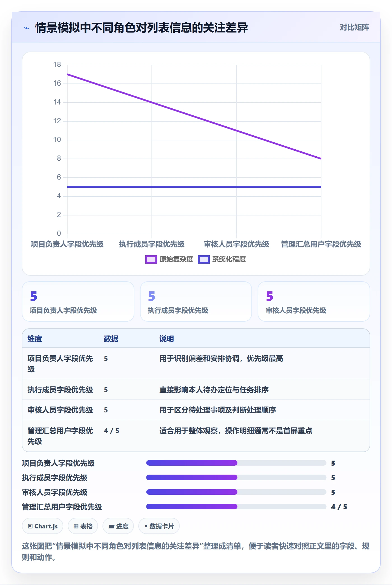
Task: Click the 维度 column header
Action: [x=35, y=339]
